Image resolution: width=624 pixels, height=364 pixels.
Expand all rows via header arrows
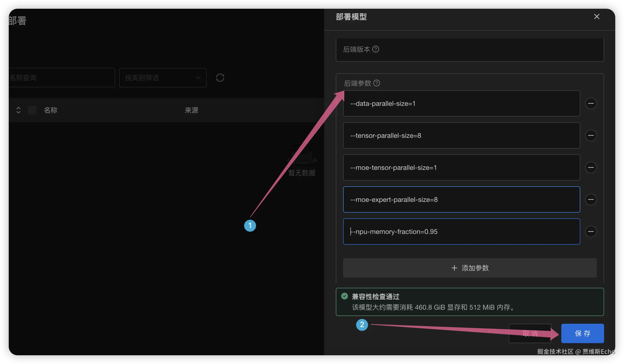point(18,110)
